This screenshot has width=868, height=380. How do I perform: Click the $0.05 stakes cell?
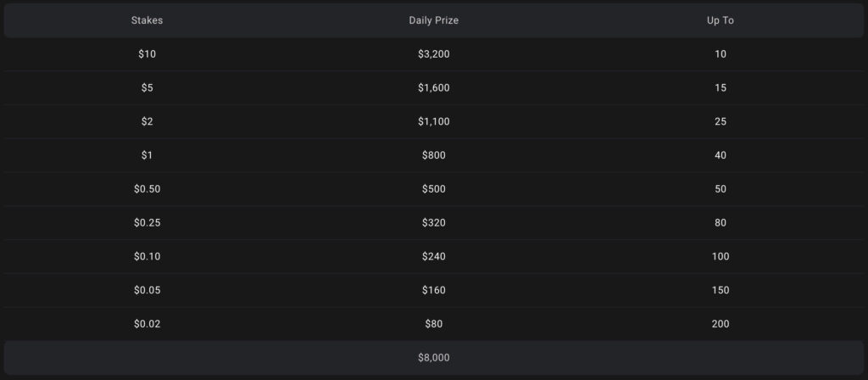point(147,290)
